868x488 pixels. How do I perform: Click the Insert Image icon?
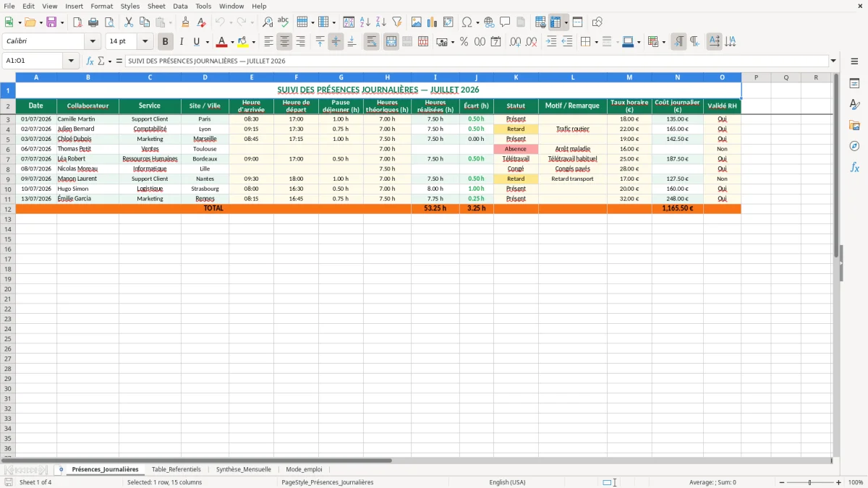(417, 22)
